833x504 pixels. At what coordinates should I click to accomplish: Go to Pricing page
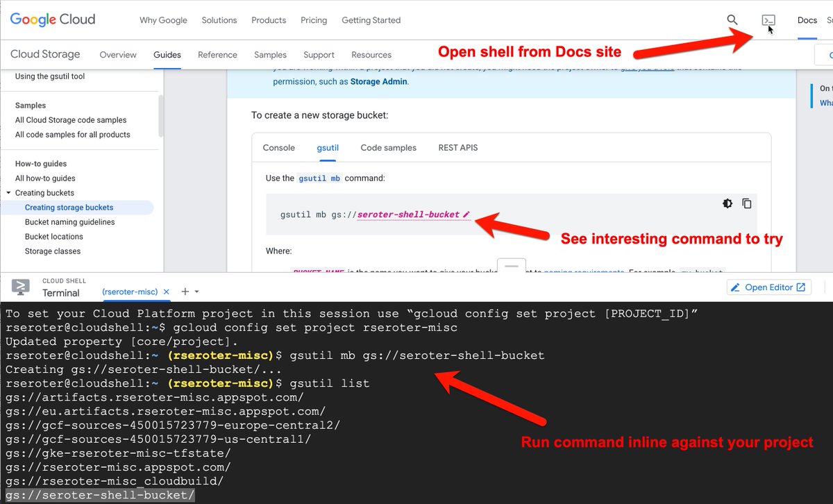(x=314, y=20)
